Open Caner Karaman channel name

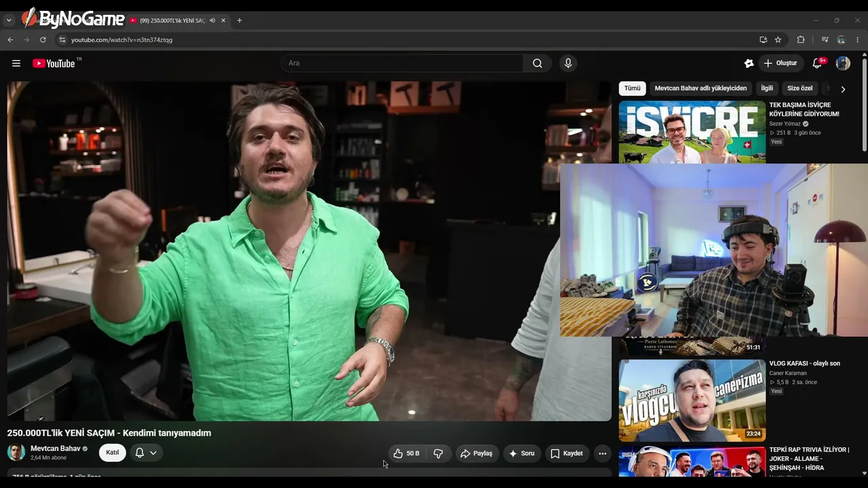tap(788, 373)
